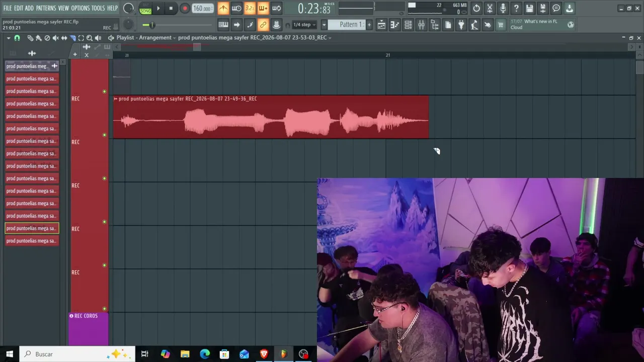Image resolution: width=644 pixels, height=362 pixels.
Task: Click the main volume slider handle
Action: (x=152, y=25)
